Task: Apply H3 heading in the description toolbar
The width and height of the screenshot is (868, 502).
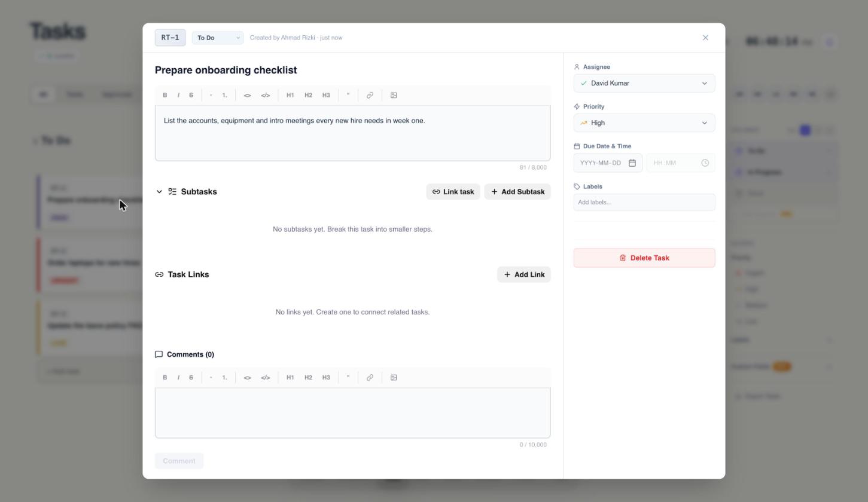Action: click(x=326, y=95)
